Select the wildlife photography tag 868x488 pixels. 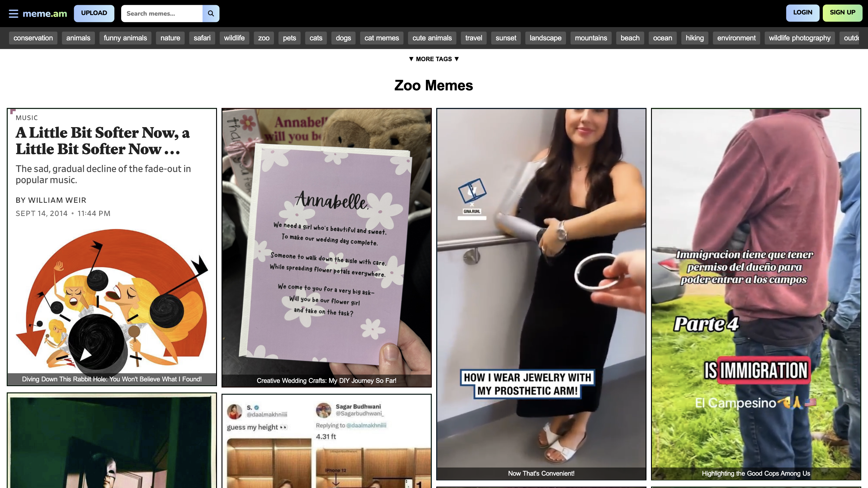pos(799,38)
